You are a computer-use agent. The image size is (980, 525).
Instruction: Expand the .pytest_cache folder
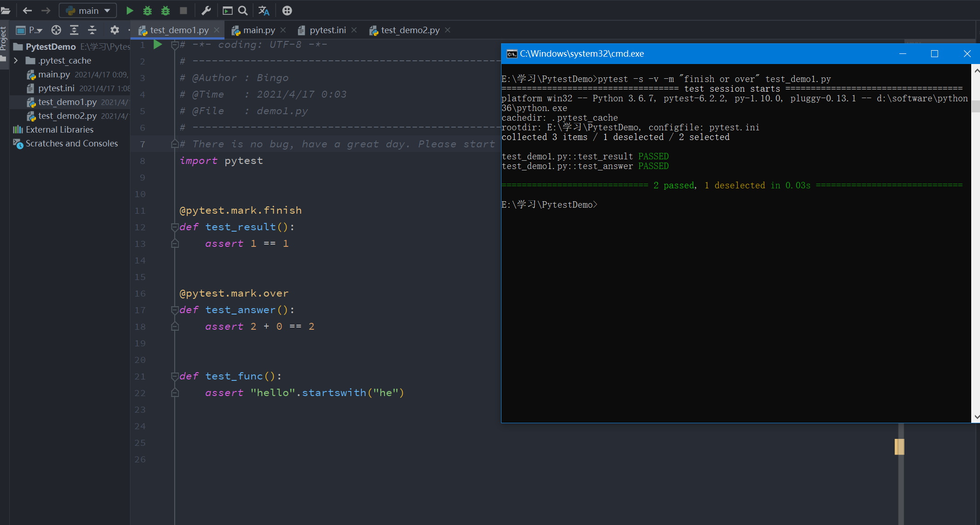coord(16,60)
